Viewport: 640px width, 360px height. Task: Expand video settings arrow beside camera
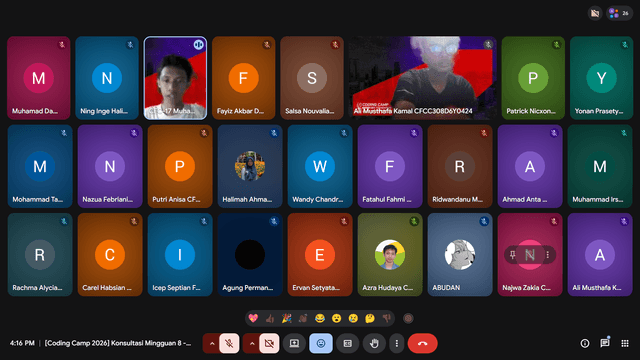pos(252,343)
